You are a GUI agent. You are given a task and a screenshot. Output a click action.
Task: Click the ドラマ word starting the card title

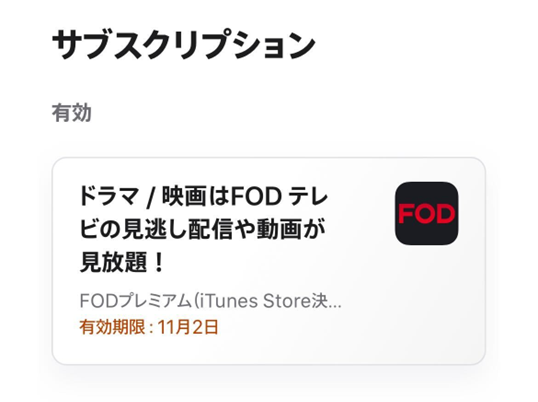109,196
